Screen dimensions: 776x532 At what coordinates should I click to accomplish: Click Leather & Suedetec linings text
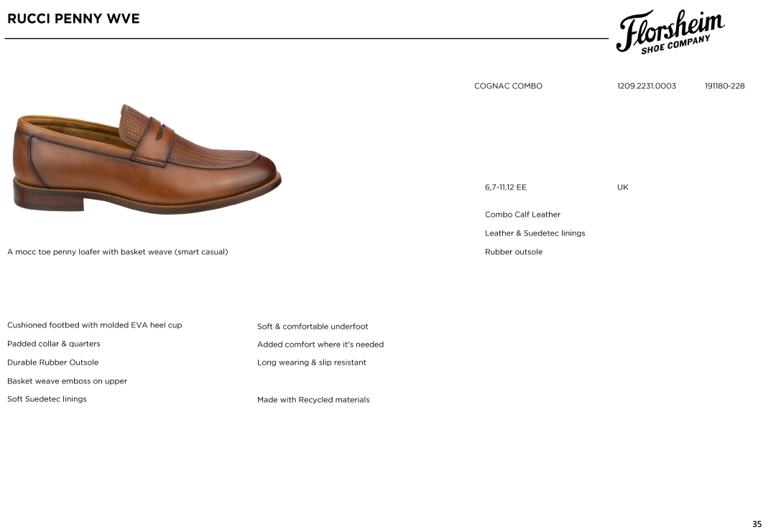click(535, 233)
